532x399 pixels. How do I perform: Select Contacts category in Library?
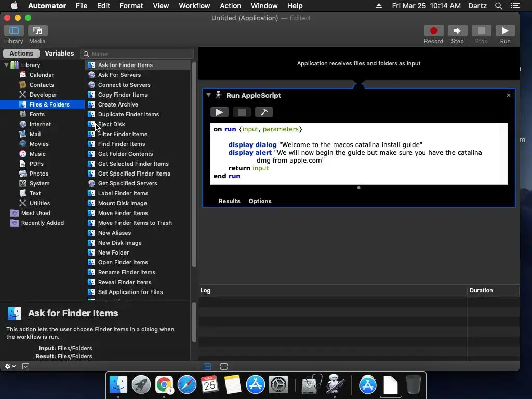point(42,85)
